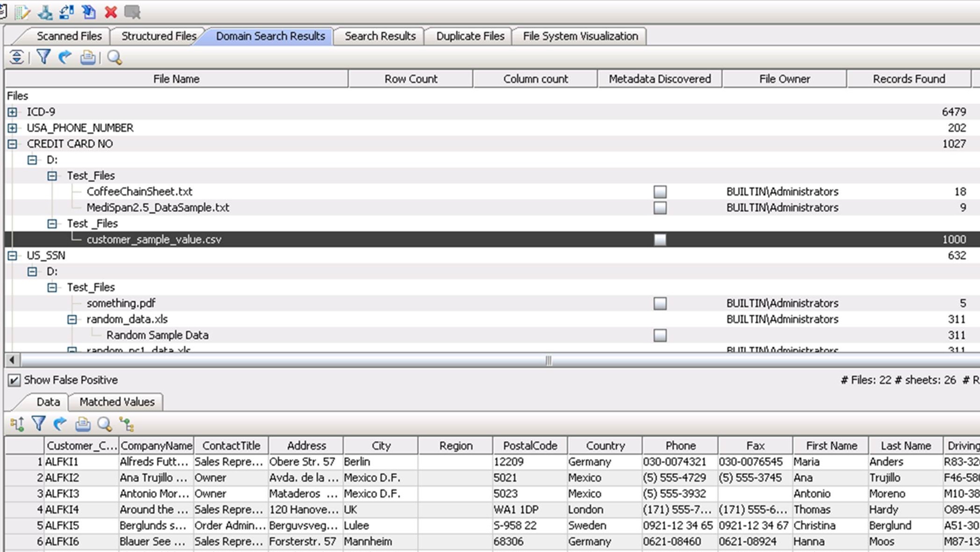Switch to the Scanned Files tab
The width and height of the screenshot is (980, 552).
click(69, 36)
